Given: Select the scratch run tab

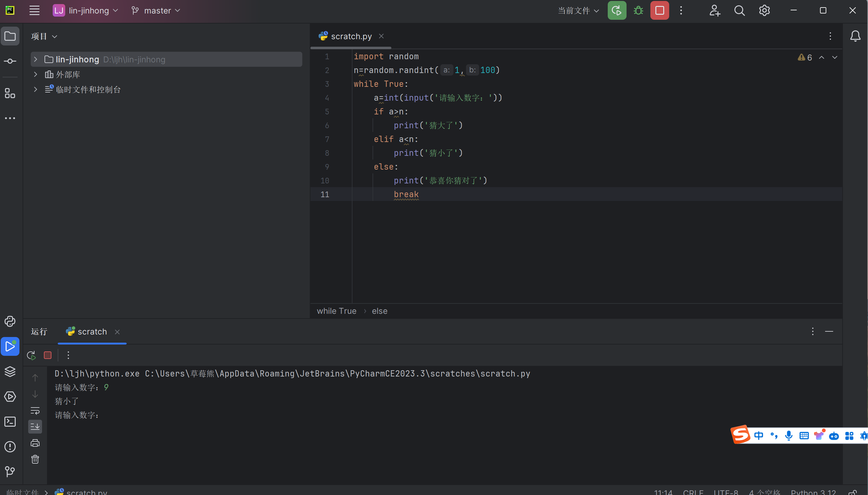Looking at the screenshot, I should coord(92,331).
